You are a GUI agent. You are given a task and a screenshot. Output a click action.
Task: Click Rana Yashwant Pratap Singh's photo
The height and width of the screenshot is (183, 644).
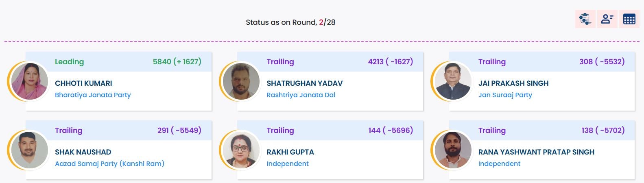coord(453,150)
